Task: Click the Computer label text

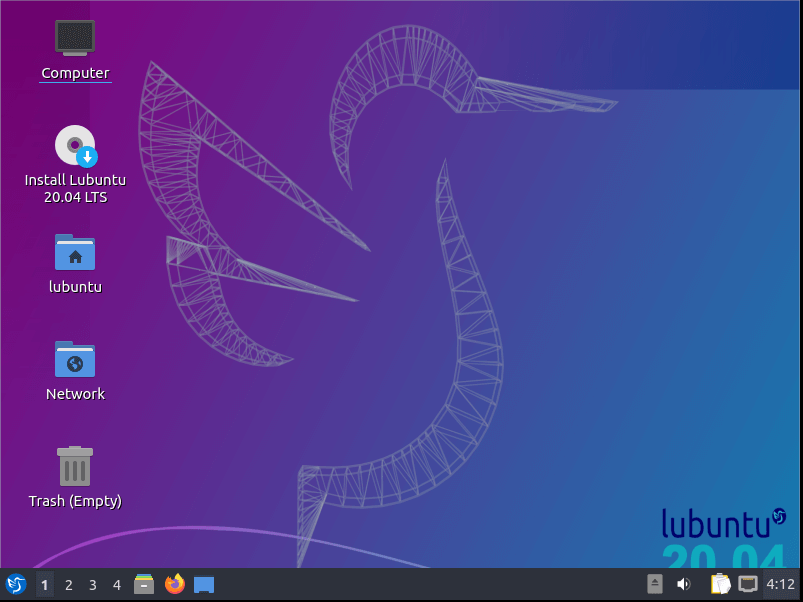Action: point(75,73)
